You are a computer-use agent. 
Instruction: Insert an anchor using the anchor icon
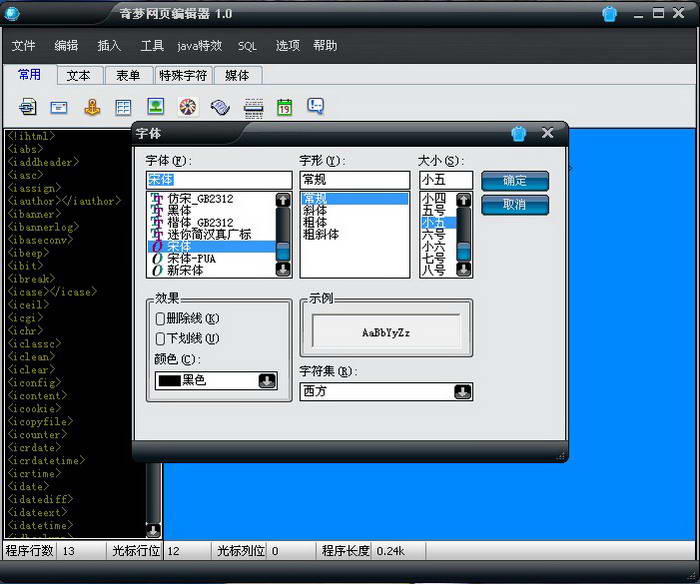pos(91,106)
